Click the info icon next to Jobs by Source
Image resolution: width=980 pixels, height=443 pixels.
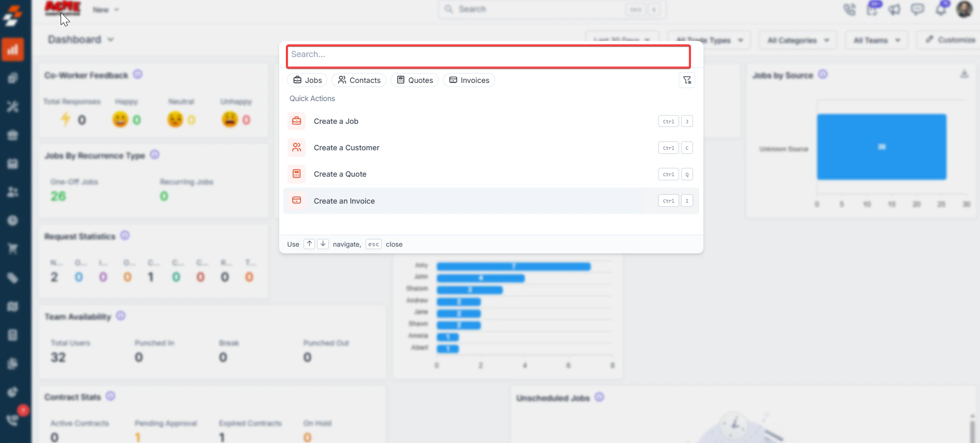tap(823, 75)
